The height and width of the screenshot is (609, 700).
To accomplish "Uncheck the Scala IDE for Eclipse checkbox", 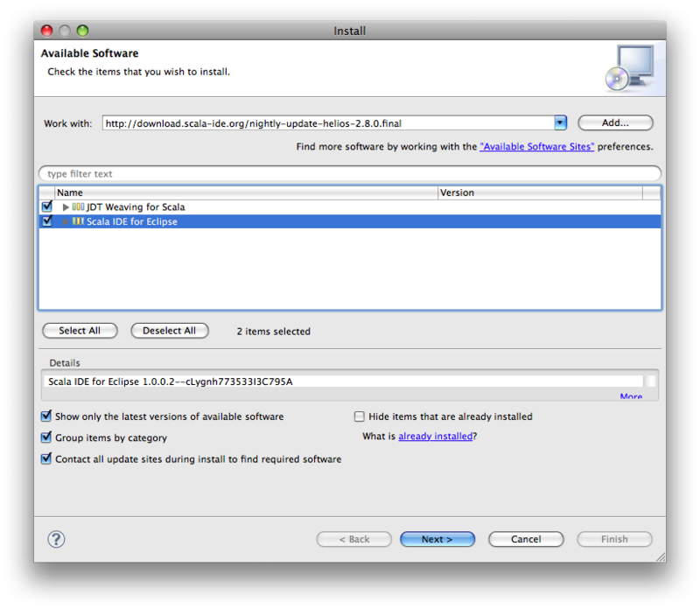I will (x=47, y=220).
